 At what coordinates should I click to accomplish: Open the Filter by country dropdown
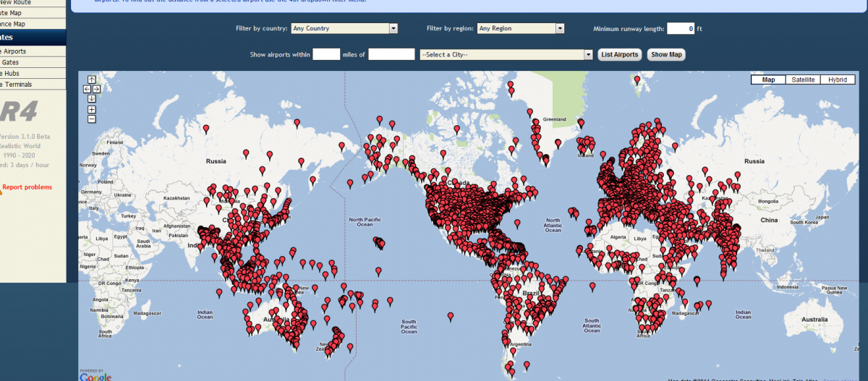[x=344, y=28]
